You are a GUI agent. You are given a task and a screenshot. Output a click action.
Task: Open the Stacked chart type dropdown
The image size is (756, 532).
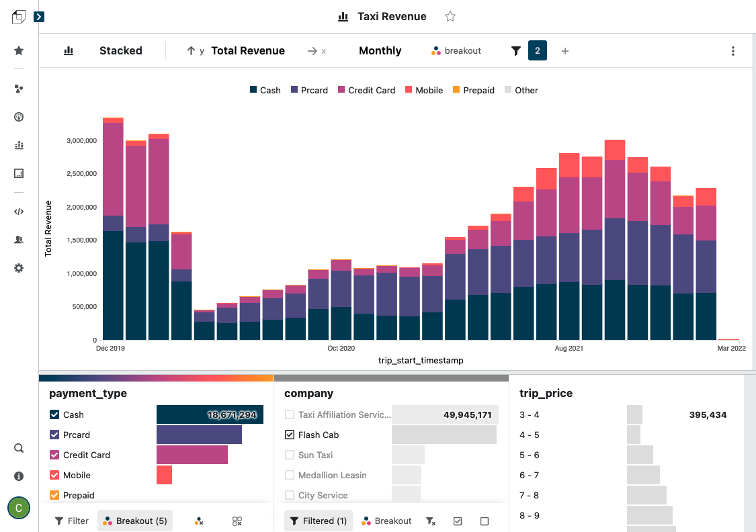tap(120, 51)
